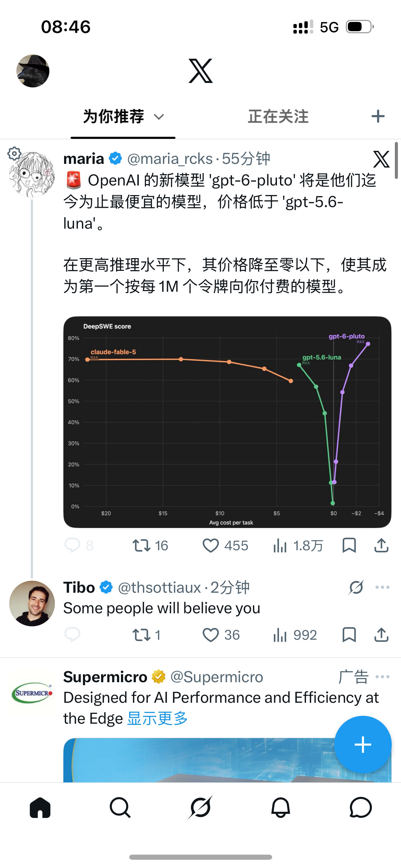Screen dimensions: 401x868
Task: Open Grok from the bottom navigation bar
Action: click(200, 807)
